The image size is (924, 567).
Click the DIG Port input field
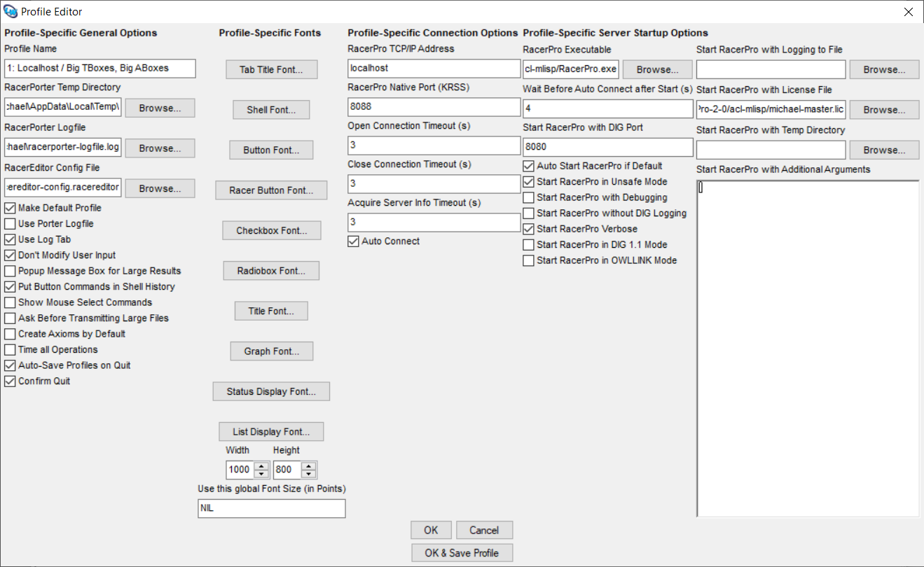pyautogui.click(x=608, y=147)
